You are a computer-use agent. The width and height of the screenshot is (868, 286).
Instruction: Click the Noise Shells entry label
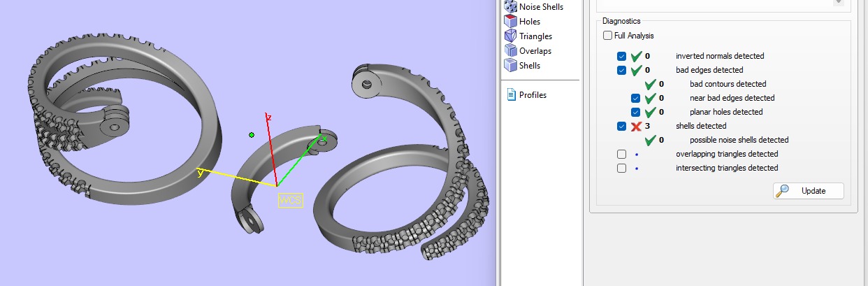(x=541, y=7)
